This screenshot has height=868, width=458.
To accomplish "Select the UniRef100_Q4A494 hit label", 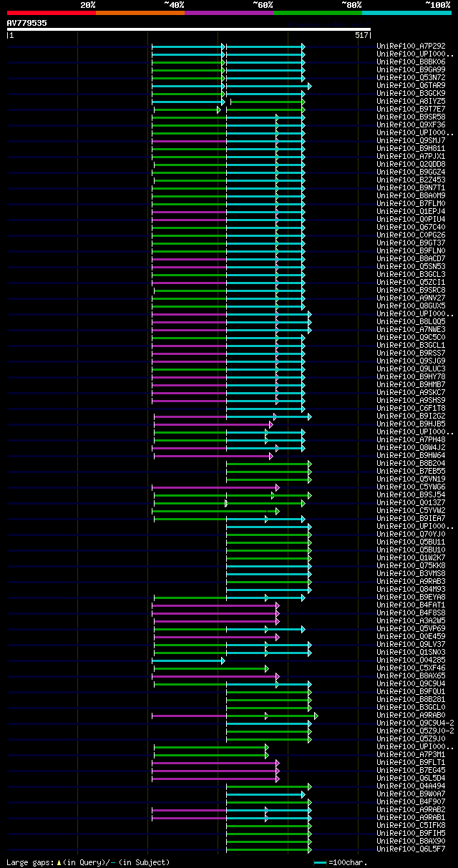I will click(412, 786).
